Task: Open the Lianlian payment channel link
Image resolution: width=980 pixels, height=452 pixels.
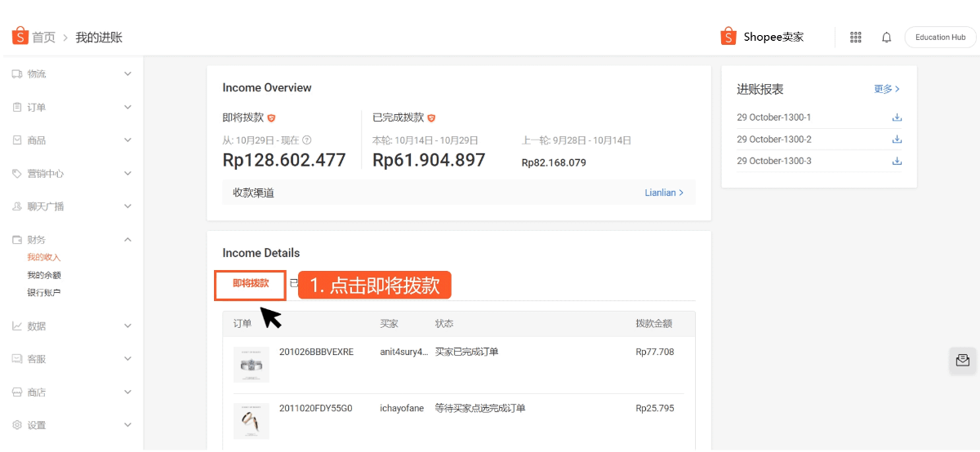Action: tap(664, 193)
